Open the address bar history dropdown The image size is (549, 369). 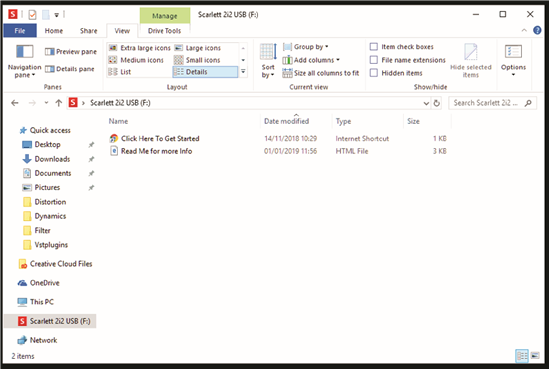426,103
